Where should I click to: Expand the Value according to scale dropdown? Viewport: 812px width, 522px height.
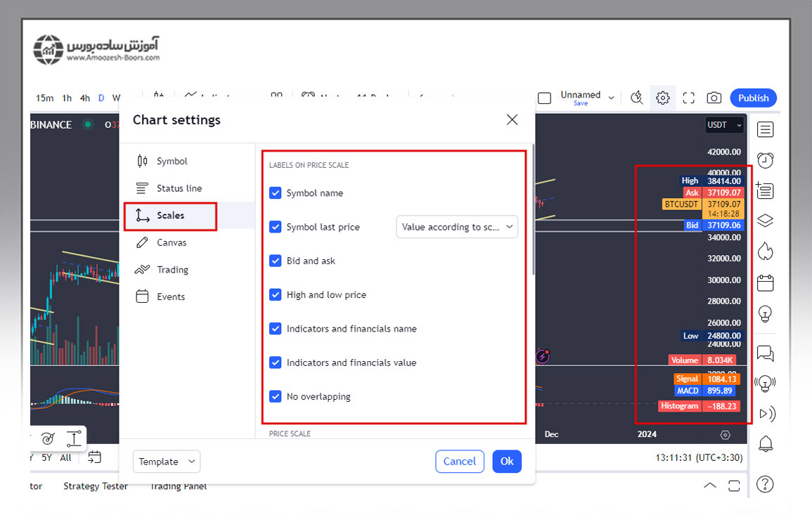click(x=457, y=227)
